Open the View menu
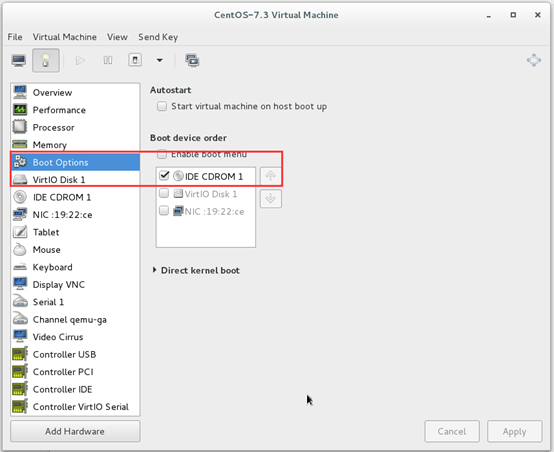The width and height of the screenshot is (554, 452). [x=117, y=37]
